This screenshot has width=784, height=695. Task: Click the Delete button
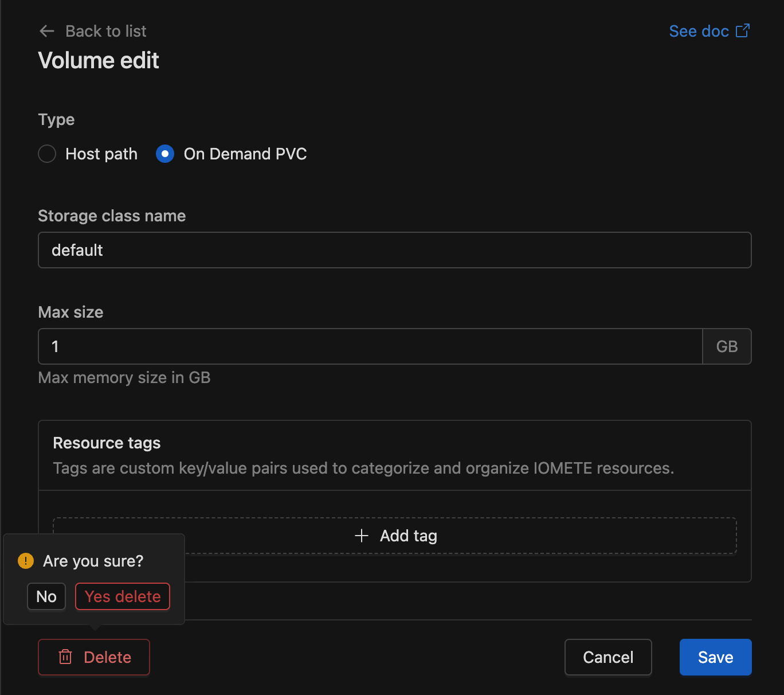click(x=94, y=657)
